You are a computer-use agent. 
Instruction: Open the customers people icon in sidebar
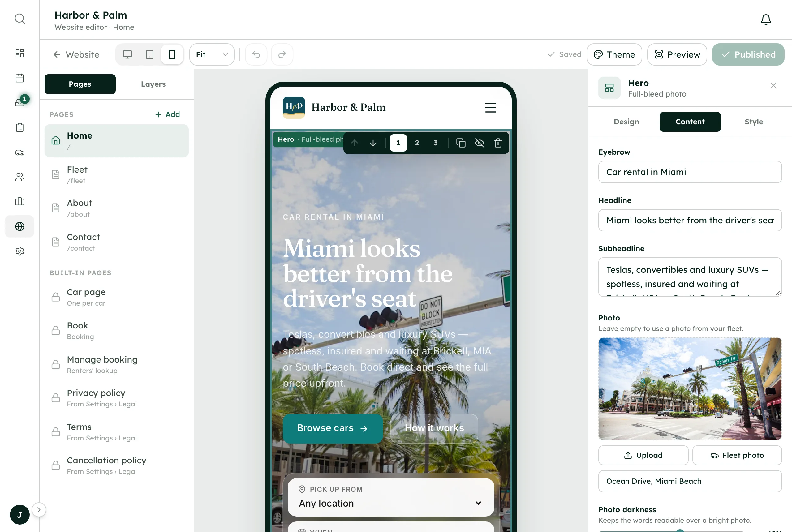(x=20, y=177)
